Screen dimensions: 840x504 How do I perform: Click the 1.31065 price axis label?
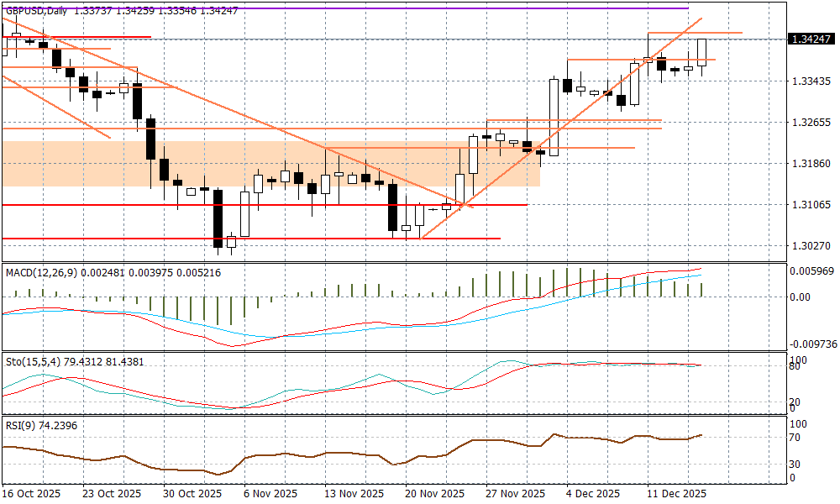coord(811,204)
